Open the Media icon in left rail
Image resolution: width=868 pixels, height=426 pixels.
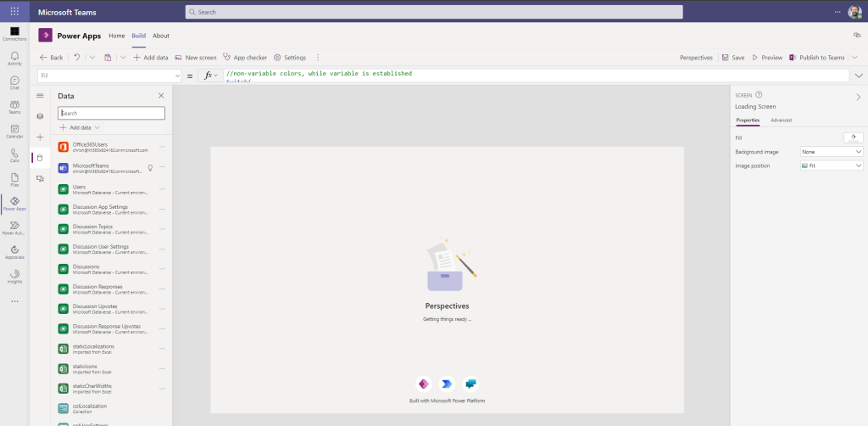click(40, 179)
